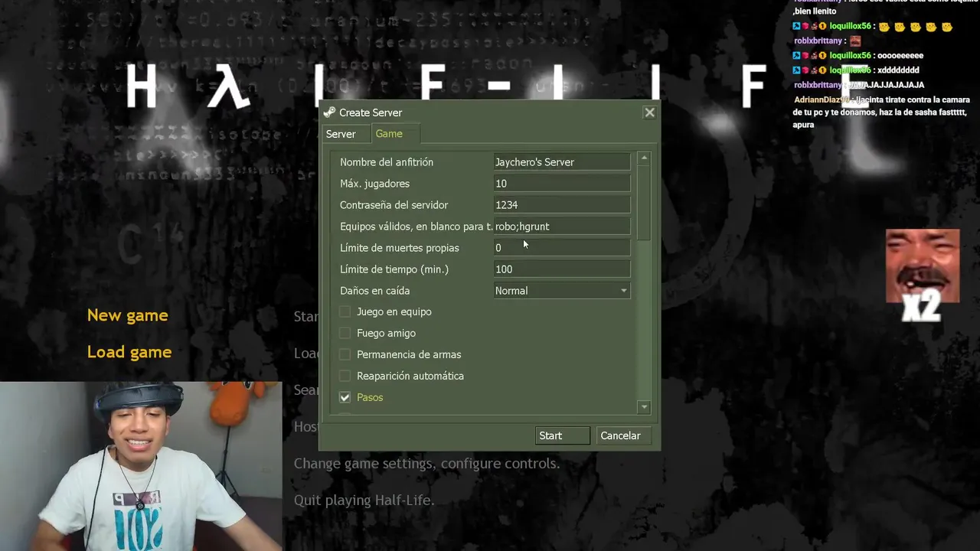Select Load game in Half-Life menu
The width and height of the screenshot is (980, 551).
(x=129, y=352)
